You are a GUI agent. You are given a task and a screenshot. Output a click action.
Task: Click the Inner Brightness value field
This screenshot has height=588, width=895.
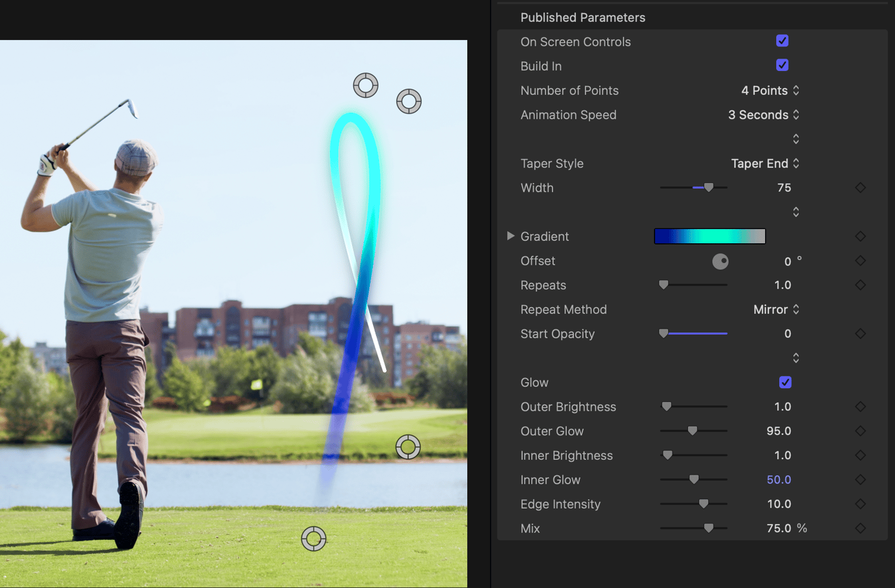(x=783, y=456)
